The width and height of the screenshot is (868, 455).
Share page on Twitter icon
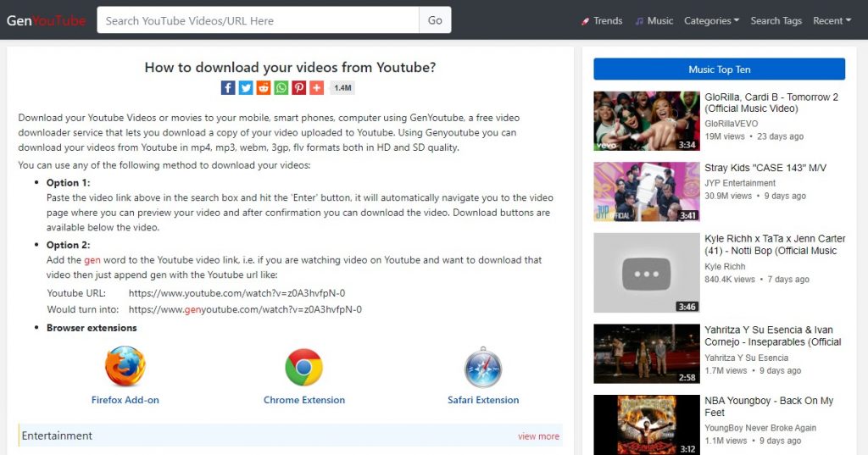click(246, 87)
